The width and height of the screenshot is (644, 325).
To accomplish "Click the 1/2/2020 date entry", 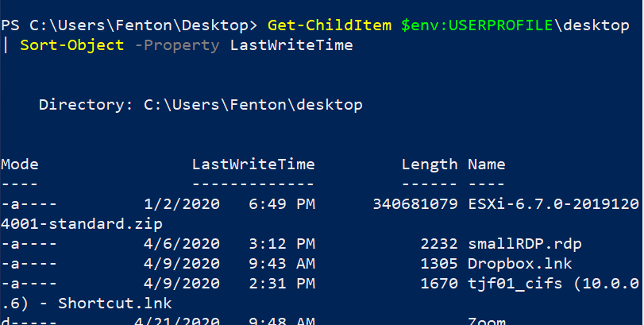I will coord(182,203).
